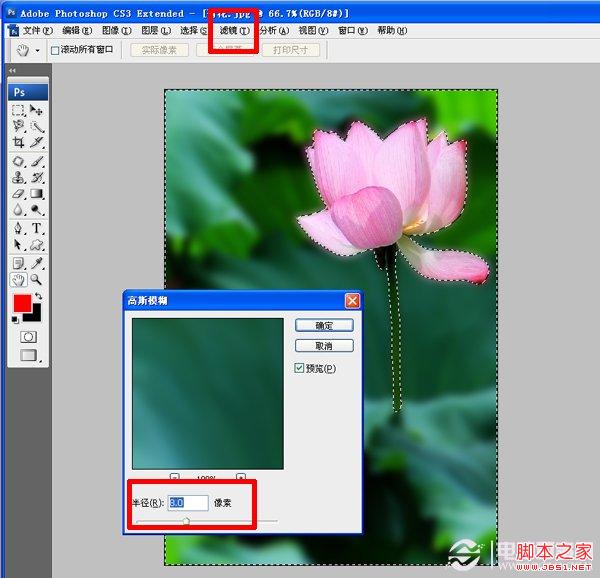The image size is (600, 578).
Task: Zoom out the blur preview with minus
Action: [174, 477]
